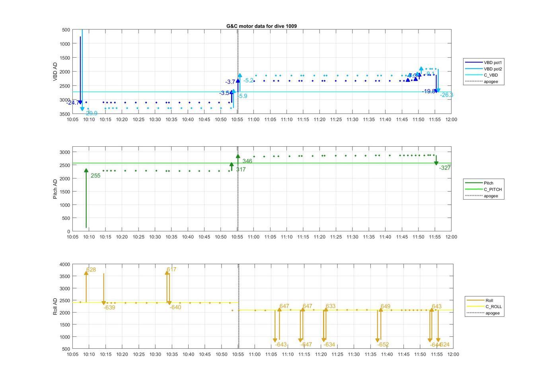This screenshot has height=392, width=557.
Task: Click the '-26.3' VBD data label
Action: pos(446,95)
